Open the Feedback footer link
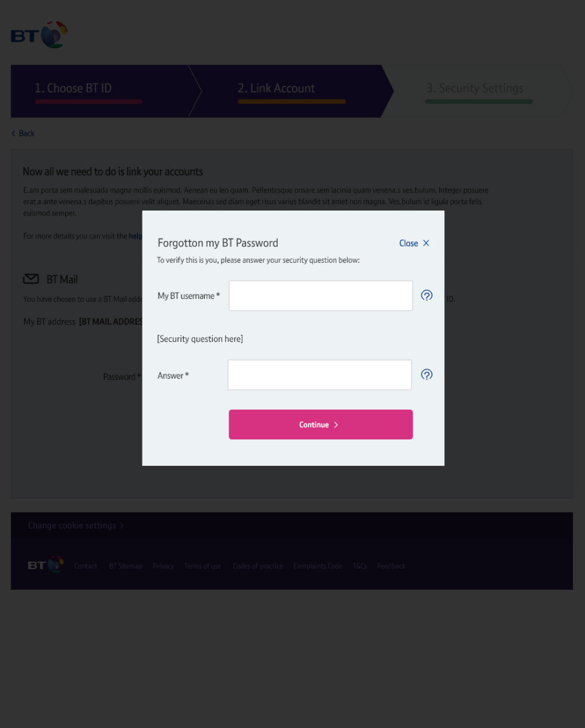 coord(391,566)
